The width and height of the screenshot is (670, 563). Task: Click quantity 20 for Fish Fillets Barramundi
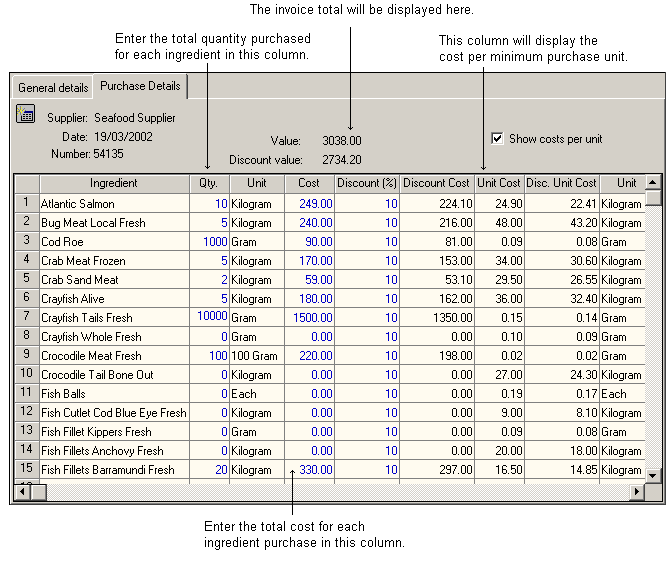tap(209, 470)
